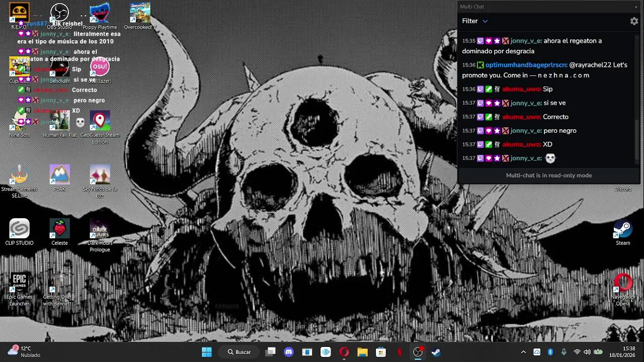Viewport: 644px width, 362px height.
Task: Open Netflix from the taskbar
Action: [x=399, y=352]
